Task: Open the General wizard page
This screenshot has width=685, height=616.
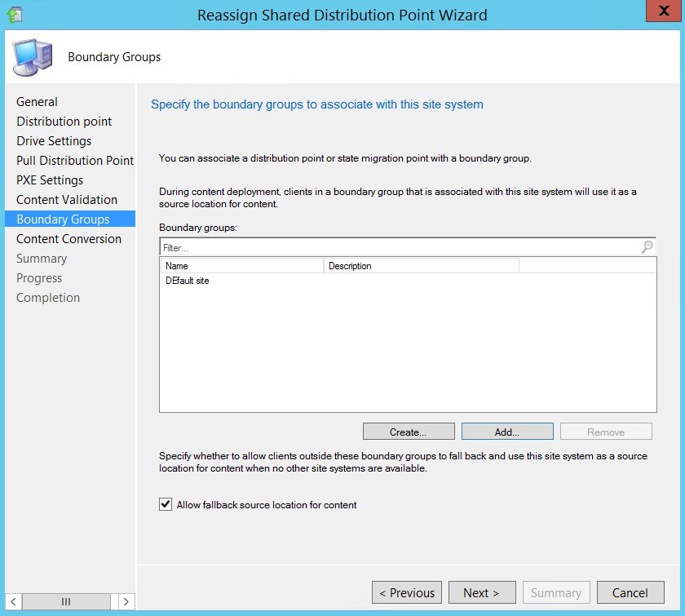Action: coord(36,101)
